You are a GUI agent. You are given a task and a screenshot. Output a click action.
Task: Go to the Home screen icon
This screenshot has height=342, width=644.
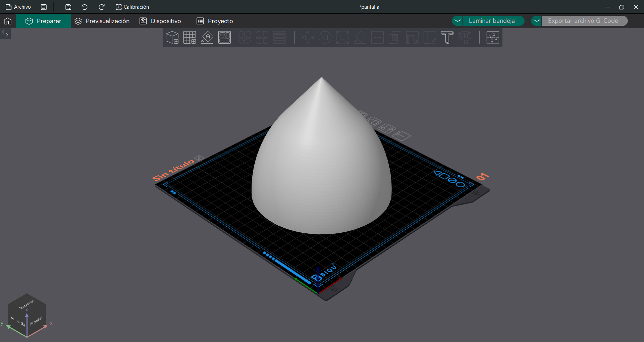tap(8, 21)
